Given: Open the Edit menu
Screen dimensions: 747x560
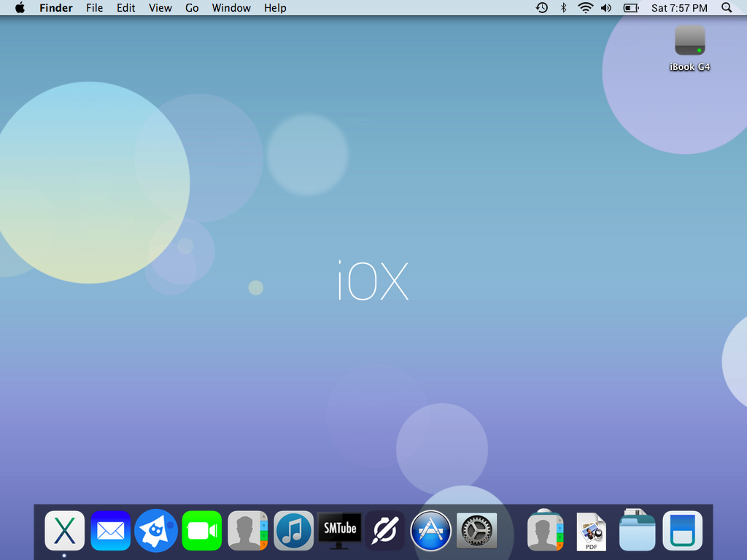Looking at the screenshot, I should pos(125,7).
